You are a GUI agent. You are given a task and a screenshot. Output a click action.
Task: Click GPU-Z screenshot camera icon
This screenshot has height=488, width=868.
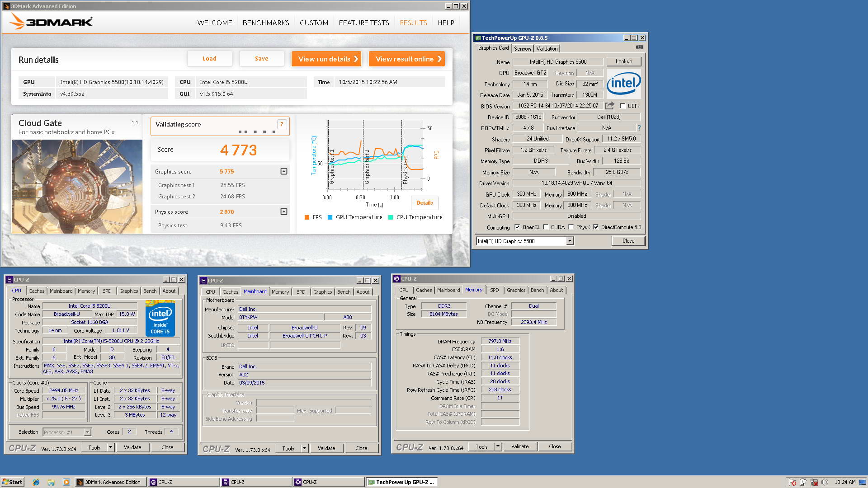639,47
